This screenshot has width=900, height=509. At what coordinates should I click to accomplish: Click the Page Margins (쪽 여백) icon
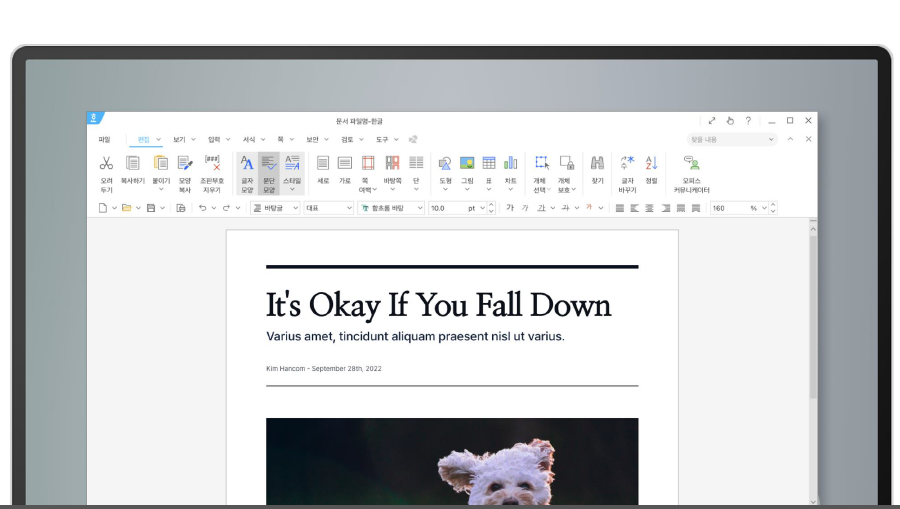[x=368, y=164]
